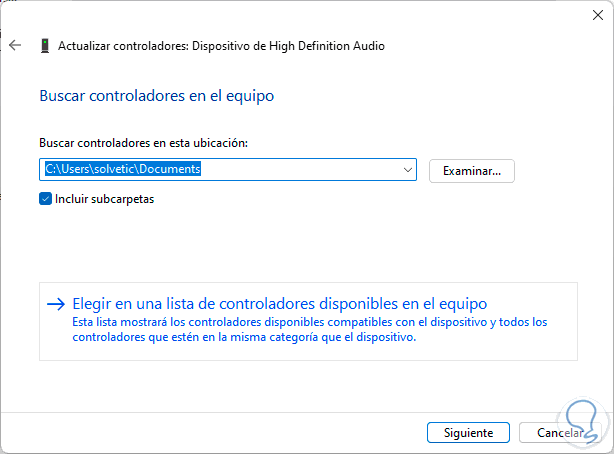Click the description text starting with Esta lista mostrará
Screen dimensions: 614x454
[x=310, y=329]
